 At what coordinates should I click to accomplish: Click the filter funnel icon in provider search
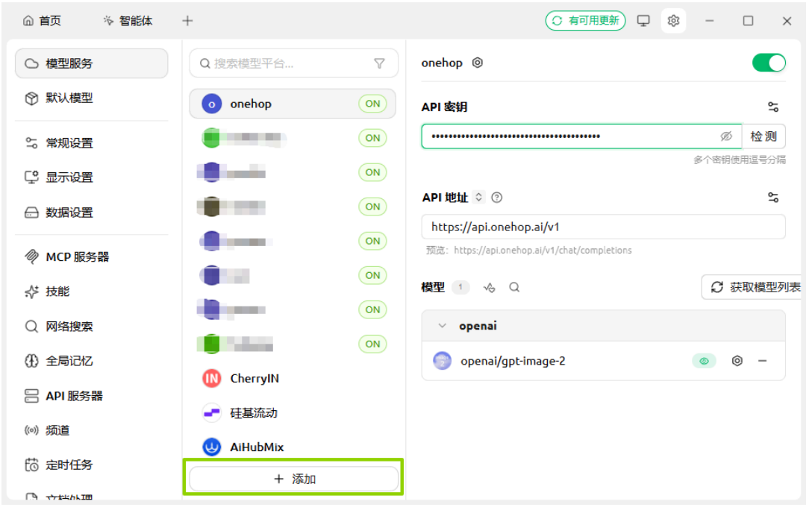tap(381, 63)
